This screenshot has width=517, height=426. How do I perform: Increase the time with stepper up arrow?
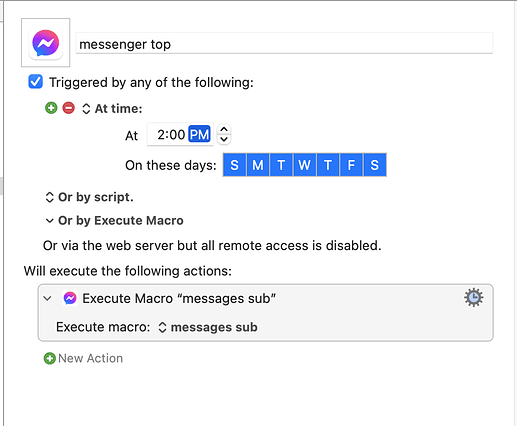click(224, 129)
